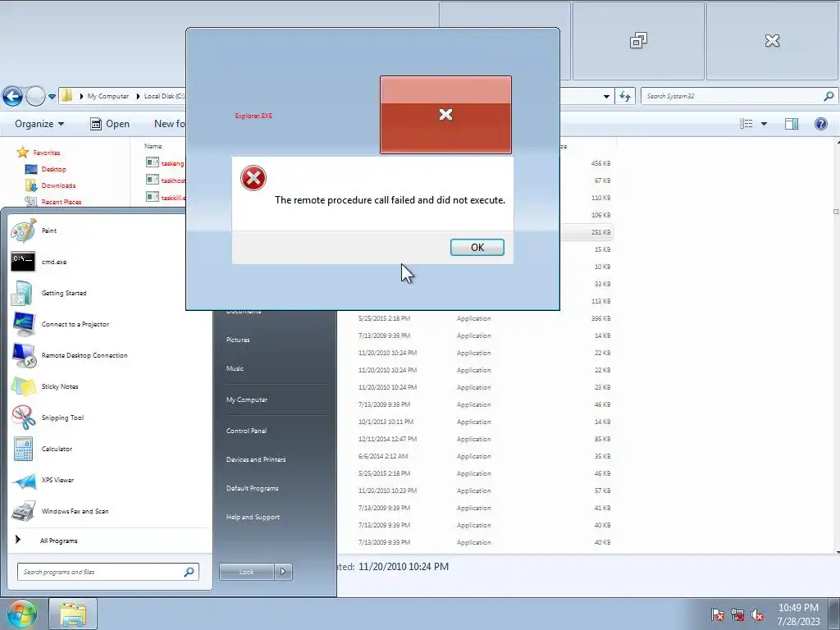840x630 pixels.
Task: Click the search magnifier in Explorer
Action: (829, 97)
